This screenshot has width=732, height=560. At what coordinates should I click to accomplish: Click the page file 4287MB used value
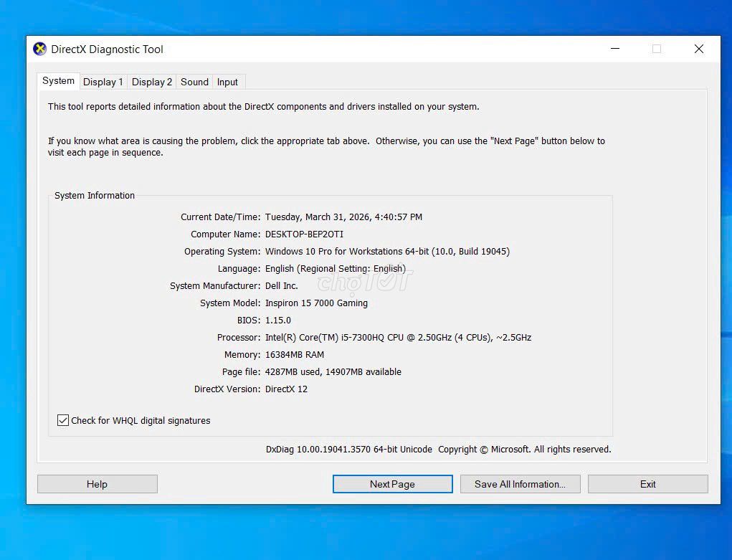[x=333, y=371]
